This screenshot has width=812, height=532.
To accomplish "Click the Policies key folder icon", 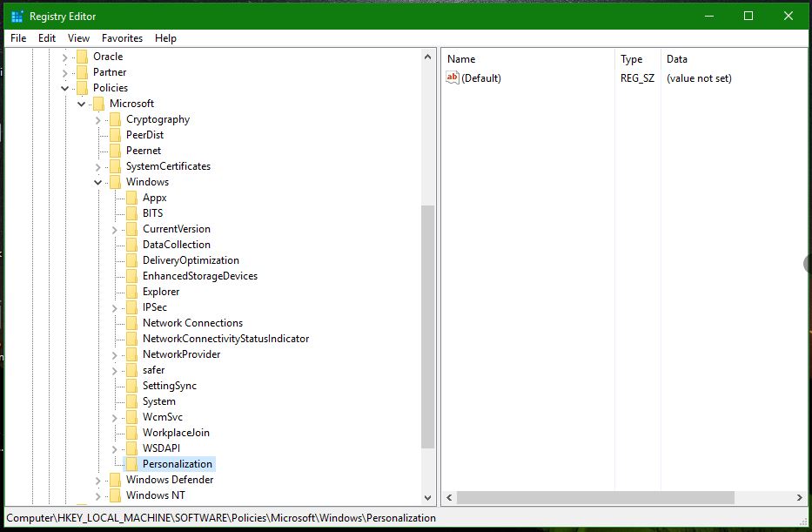I will [x=82, y=88].
